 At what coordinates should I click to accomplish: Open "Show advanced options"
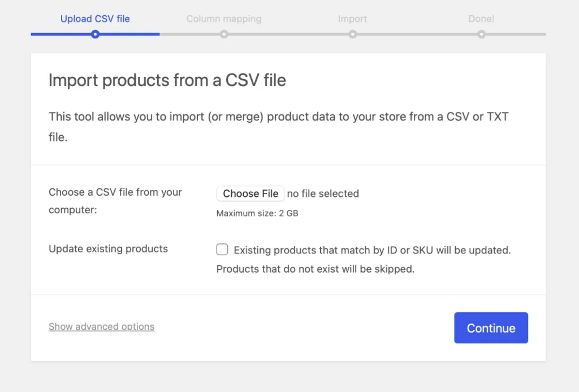pos(101,326)
